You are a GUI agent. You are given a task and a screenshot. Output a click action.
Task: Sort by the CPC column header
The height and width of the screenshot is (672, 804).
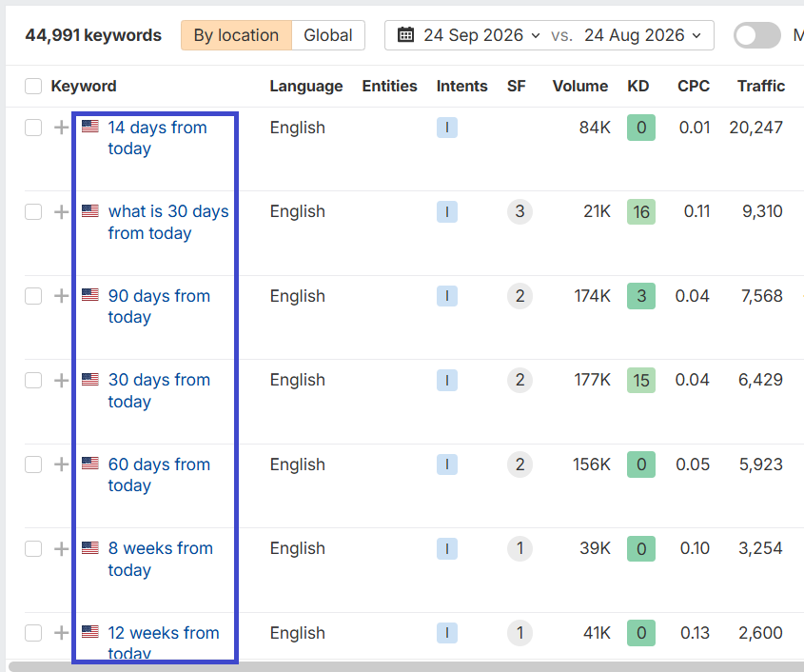(694, 86)
